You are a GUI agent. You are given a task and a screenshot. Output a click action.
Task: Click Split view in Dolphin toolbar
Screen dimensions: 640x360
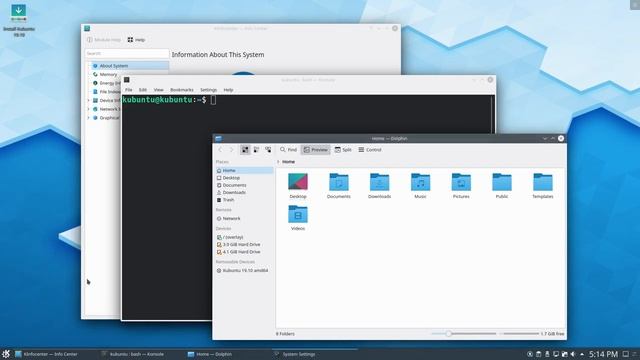[x=343, y=150]
